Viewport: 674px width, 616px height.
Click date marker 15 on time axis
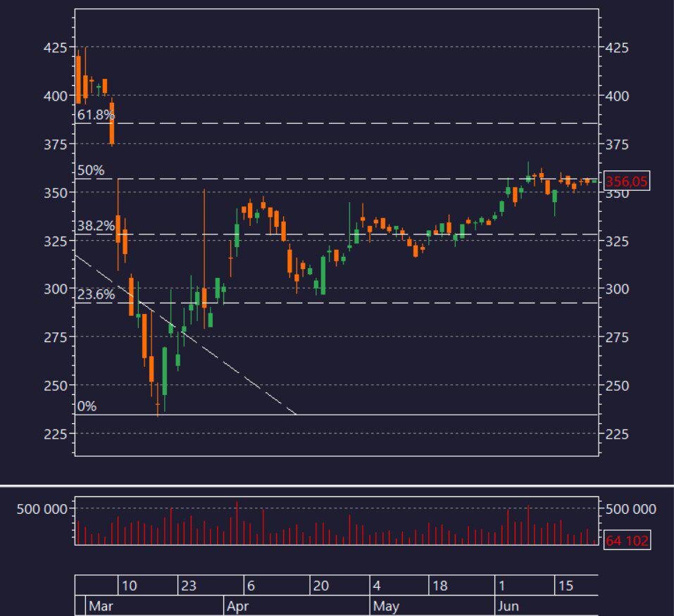566,586
